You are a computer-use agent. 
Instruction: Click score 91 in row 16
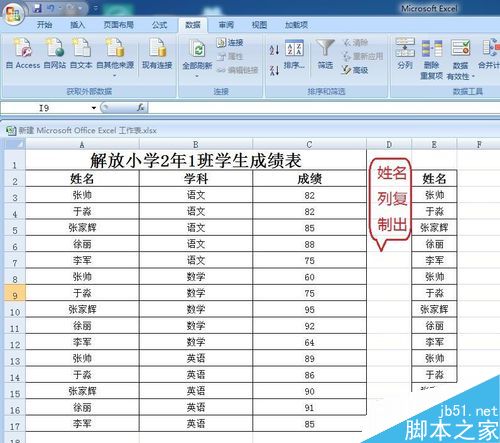309,408
